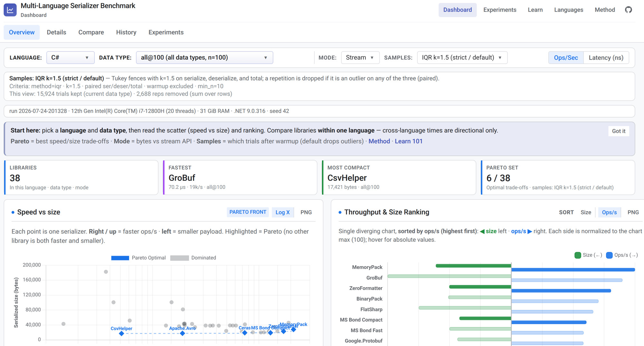Click the MemoryPack ops/s bar
This screenshot has height=346, width=644.
tap(573, 270)
